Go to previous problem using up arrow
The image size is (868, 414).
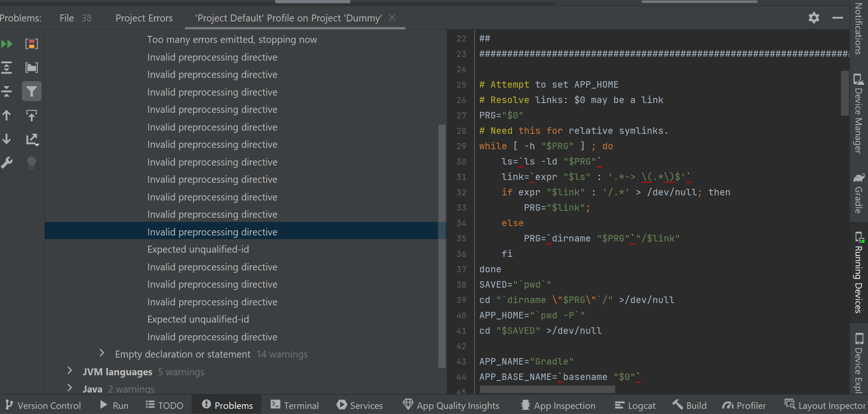[x=7, y=115]
